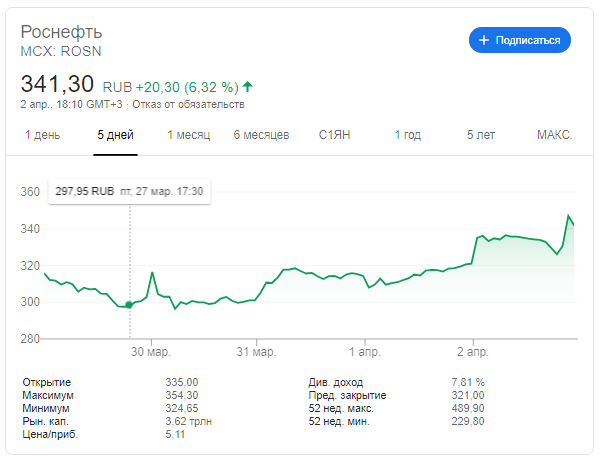Switch to the 6 месяцев range
This screenshot has width=605, height=459.
261,135
